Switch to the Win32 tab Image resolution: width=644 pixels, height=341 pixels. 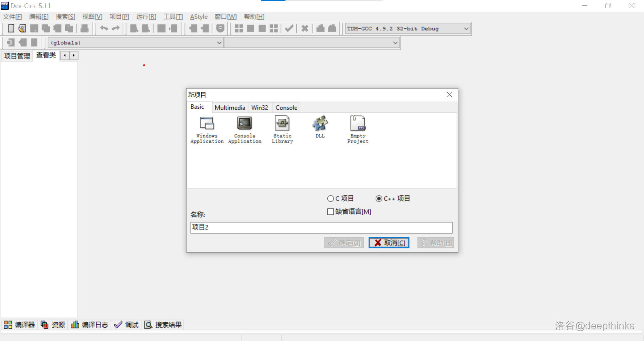point(260,108)
